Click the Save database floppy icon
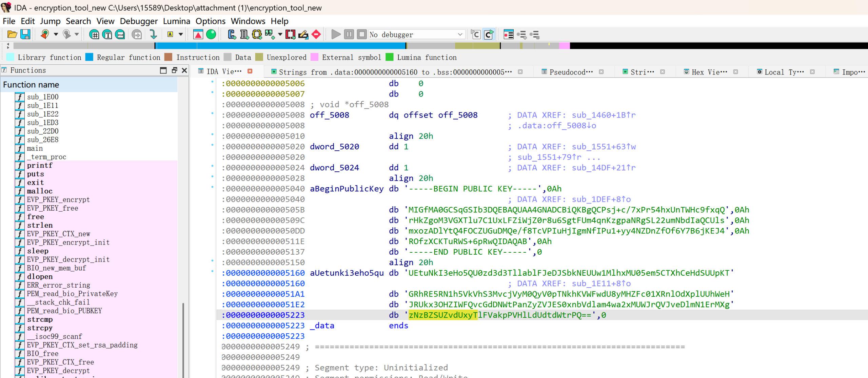Image resolution: width=868 pixels, height=378 pixels. point(25,34)
